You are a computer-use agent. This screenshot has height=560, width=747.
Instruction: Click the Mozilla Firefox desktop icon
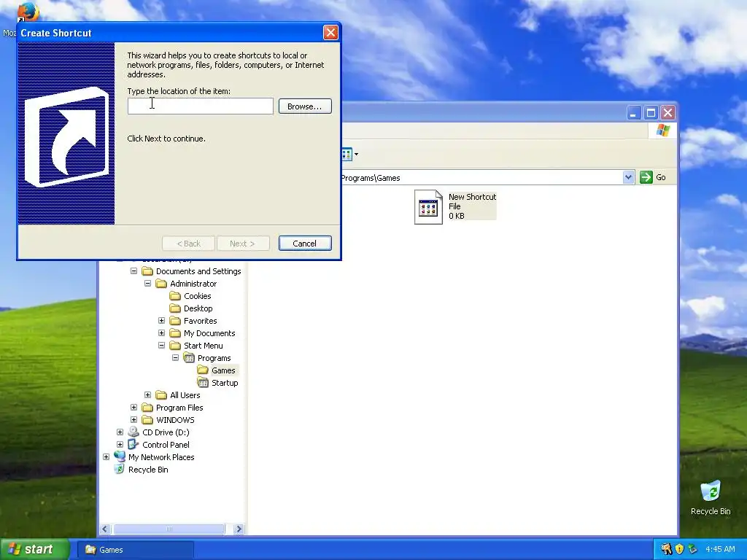(x=27, y=12)
